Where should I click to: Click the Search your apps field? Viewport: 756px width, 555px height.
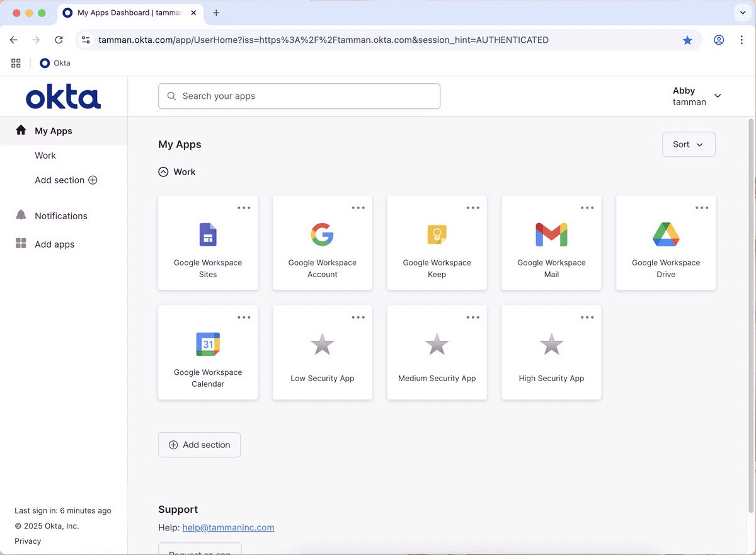point(299,96)
